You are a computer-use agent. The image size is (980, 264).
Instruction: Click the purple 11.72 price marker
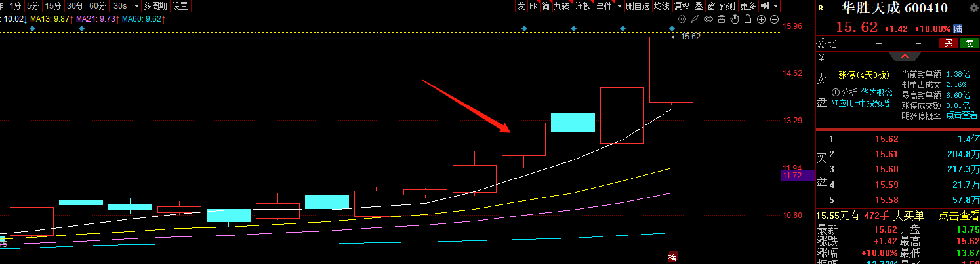796,176
